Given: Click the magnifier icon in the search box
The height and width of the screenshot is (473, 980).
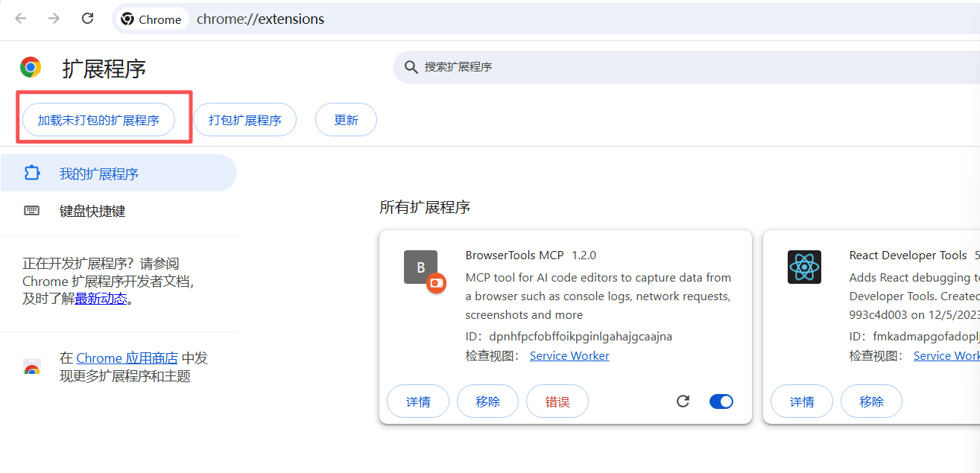Looking at the screenshot, I should tap(411, 67).
